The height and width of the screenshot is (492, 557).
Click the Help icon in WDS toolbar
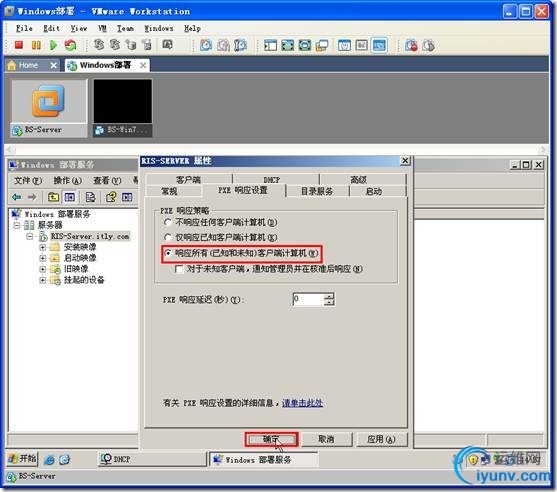pyautogui.click(x=111, y=197)
